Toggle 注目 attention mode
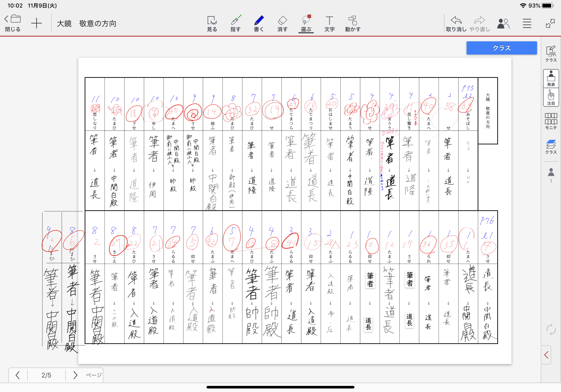 click(551, 97)
